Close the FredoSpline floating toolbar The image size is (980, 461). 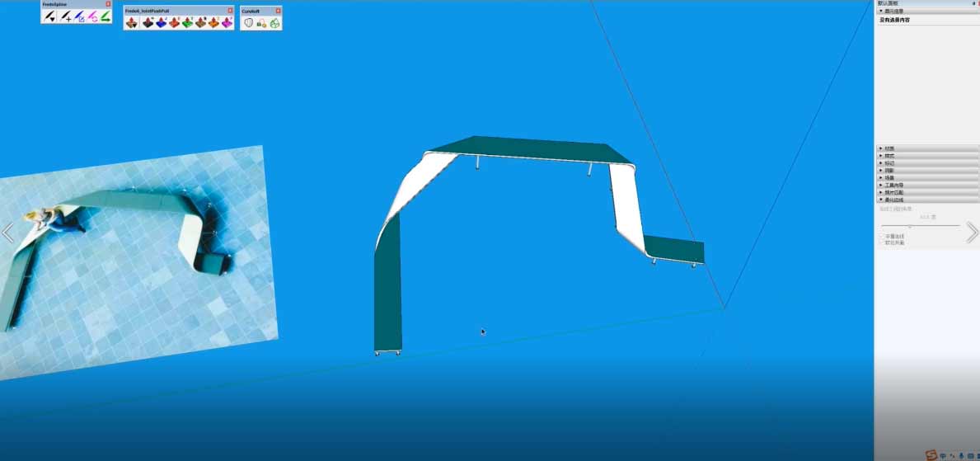[108, 4]
